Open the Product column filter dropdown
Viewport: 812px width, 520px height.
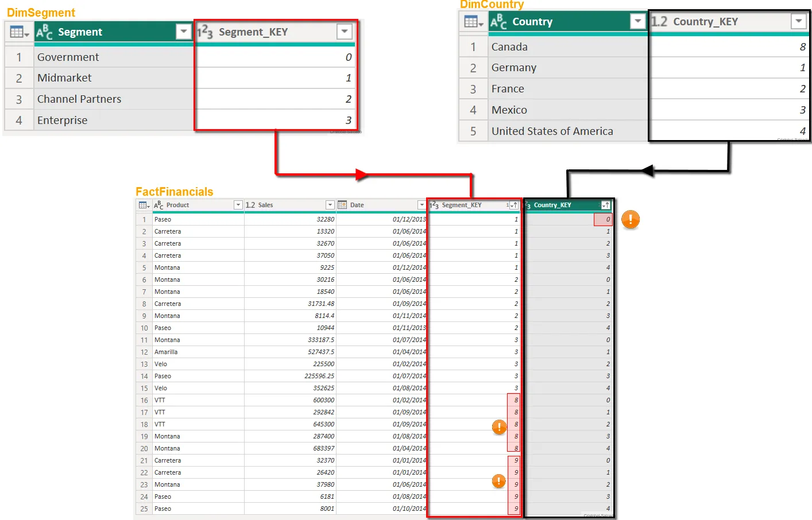point(238,205)
